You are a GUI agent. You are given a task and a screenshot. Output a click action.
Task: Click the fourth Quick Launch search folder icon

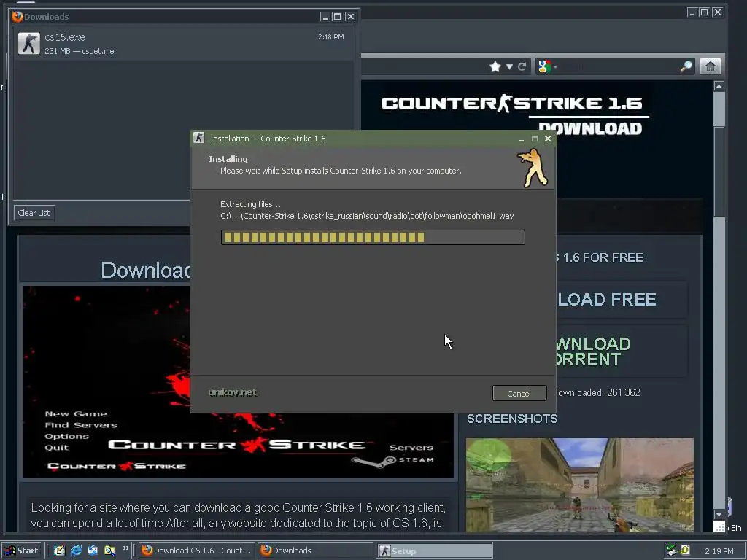(109, 551)
